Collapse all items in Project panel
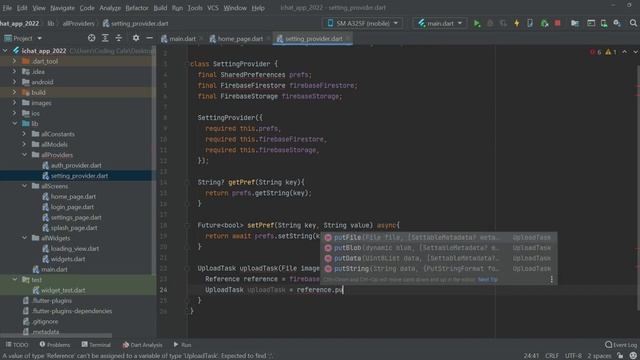This screenshot has width=640, height=360. (x=118, y=38)
